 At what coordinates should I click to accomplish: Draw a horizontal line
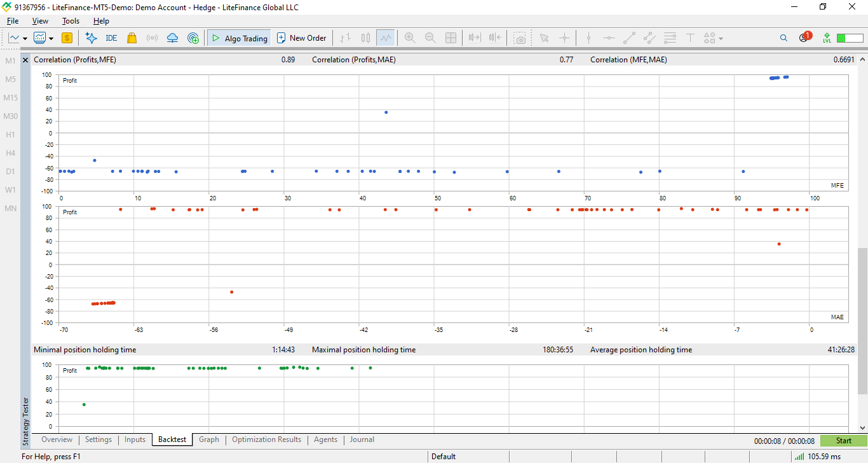click(609, 38)
